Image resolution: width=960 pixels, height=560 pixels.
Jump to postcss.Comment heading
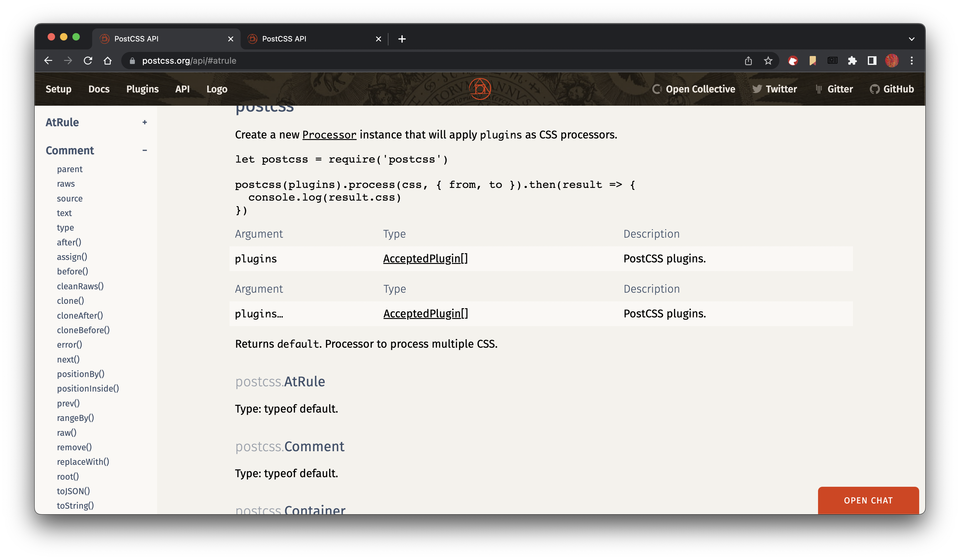pos(289,446)
